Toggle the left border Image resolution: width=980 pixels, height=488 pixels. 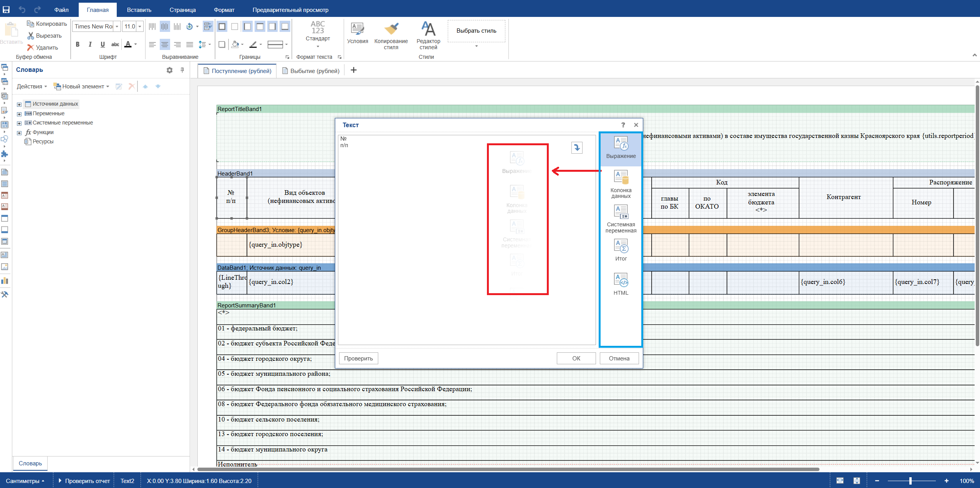(247, 27)
